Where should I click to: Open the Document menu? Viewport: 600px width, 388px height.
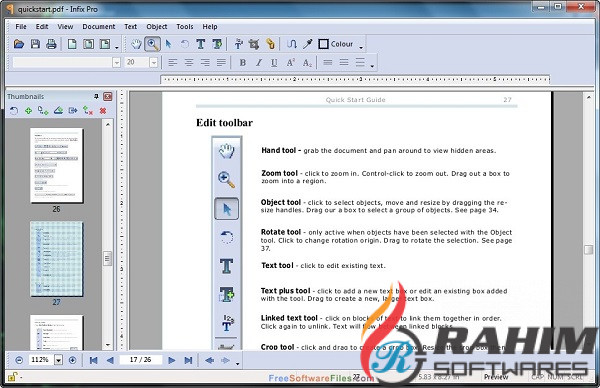point(99,27)
